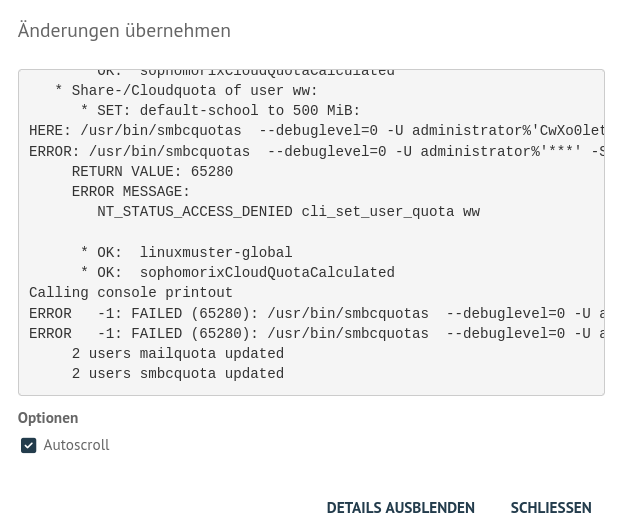Toggle the Autoscroll checkbox

[28, 445]
